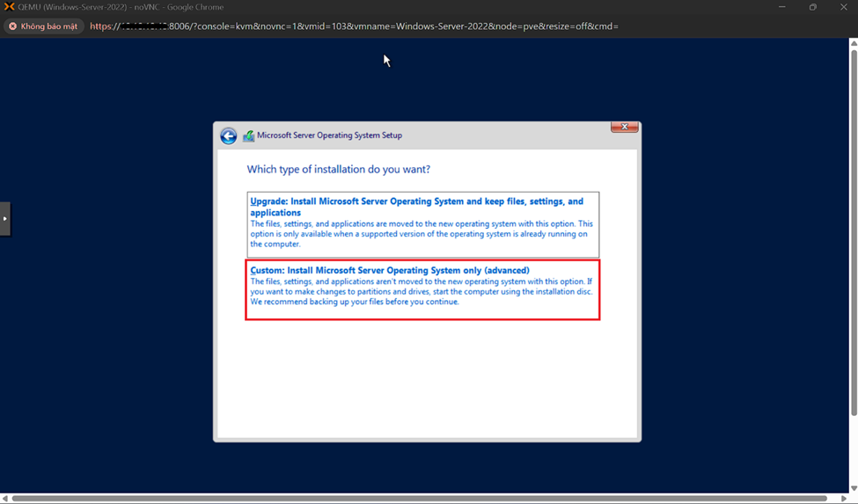
Task: Click the 'Không bảo mật' security chip
Action: pos(42,26)
